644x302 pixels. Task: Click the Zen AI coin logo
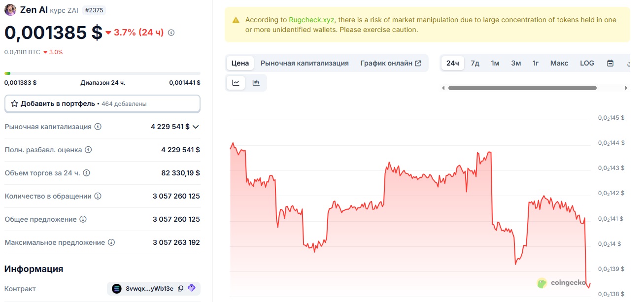click(x=10, y=10)
